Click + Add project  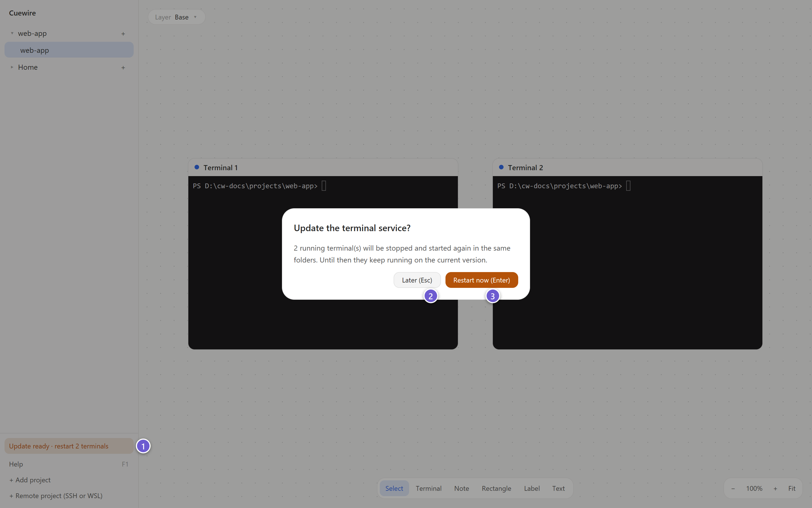point(30,480)
